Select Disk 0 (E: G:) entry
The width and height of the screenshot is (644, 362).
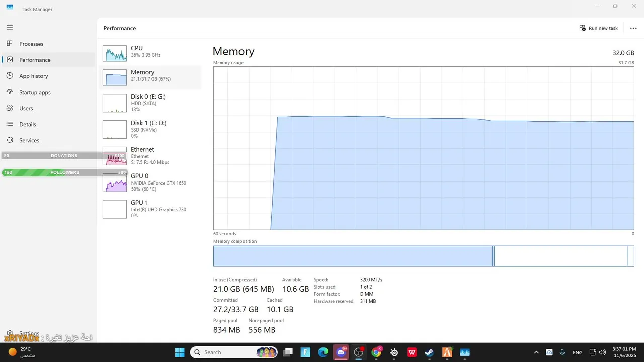tap(150, 103)
